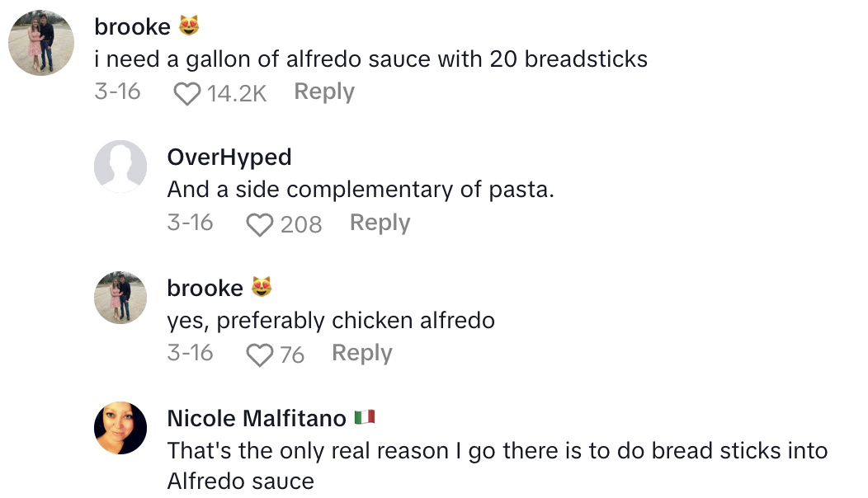
Task: Tap the 3-16 date under OverHyped's reply
Action: 190,223
